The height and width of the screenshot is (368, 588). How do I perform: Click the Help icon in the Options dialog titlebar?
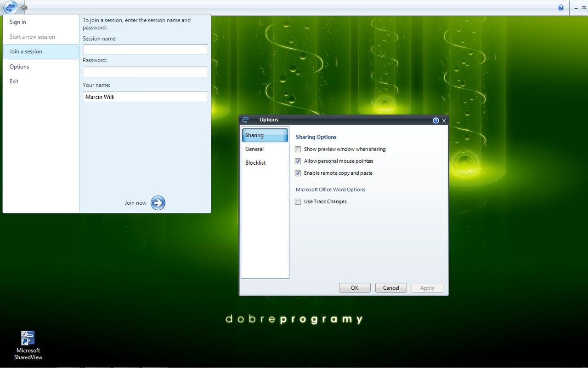point(435,120)
